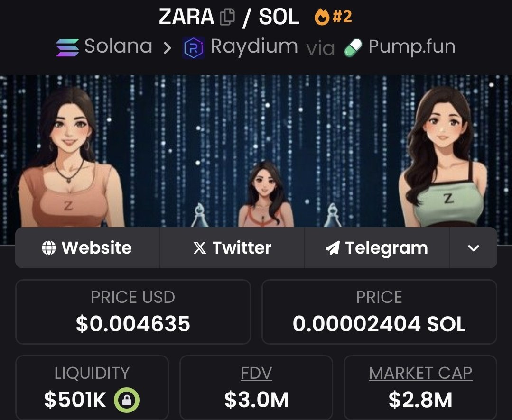Click the PRICE USD value box
512x420 pixels.
[133, 312]
